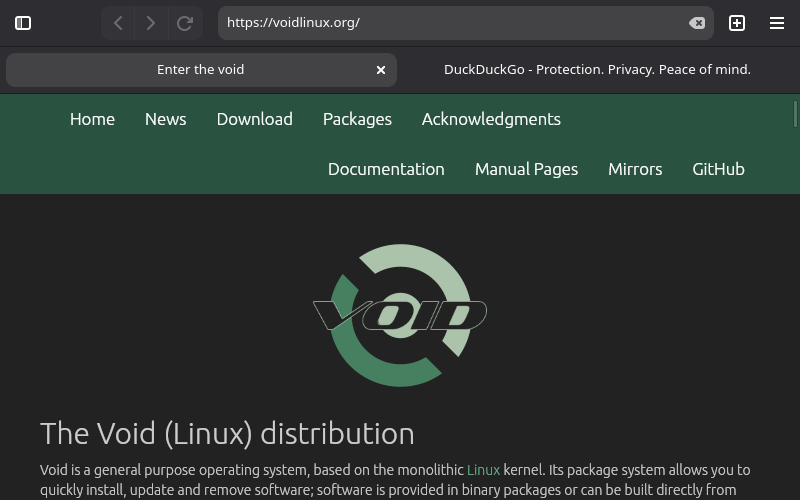Toggle the sidebar panel icon

coord(23,23)
